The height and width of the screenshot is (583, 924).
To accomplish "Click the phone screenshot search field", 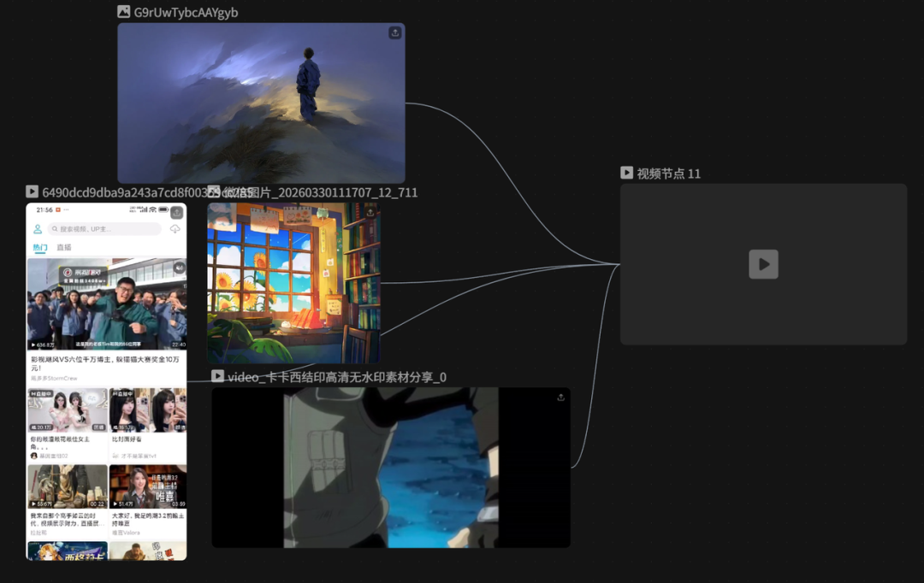I will tap(104, 229).
